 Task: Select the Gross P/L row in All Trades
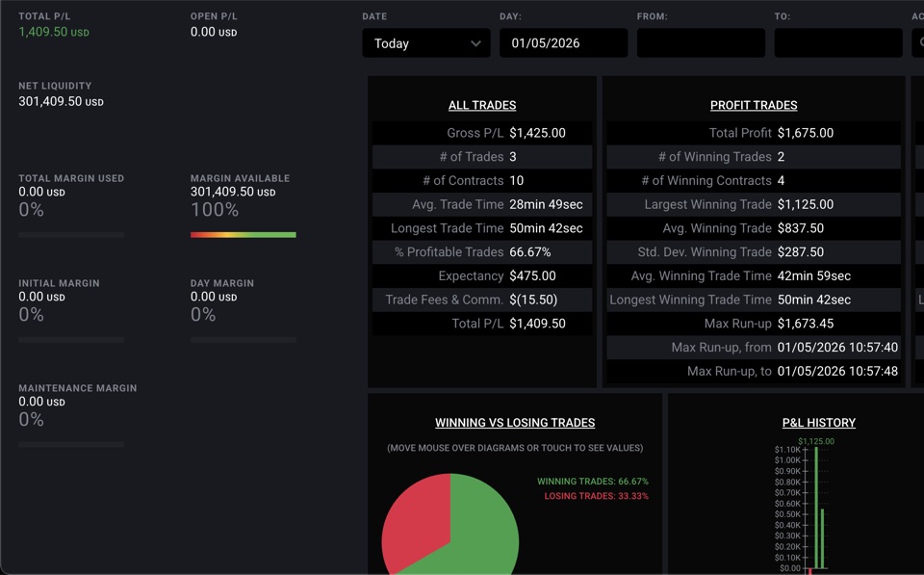coord(482,133)
